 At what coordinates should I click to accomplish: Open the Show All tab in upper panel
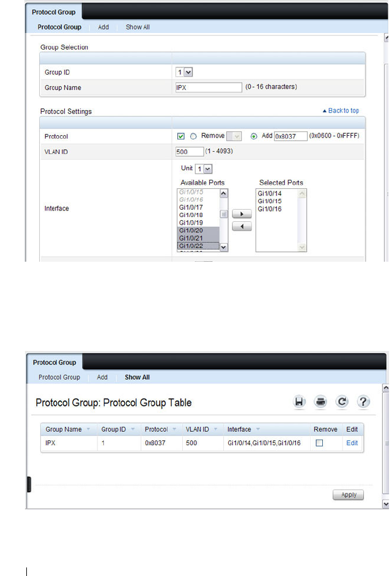coord(138,27)
